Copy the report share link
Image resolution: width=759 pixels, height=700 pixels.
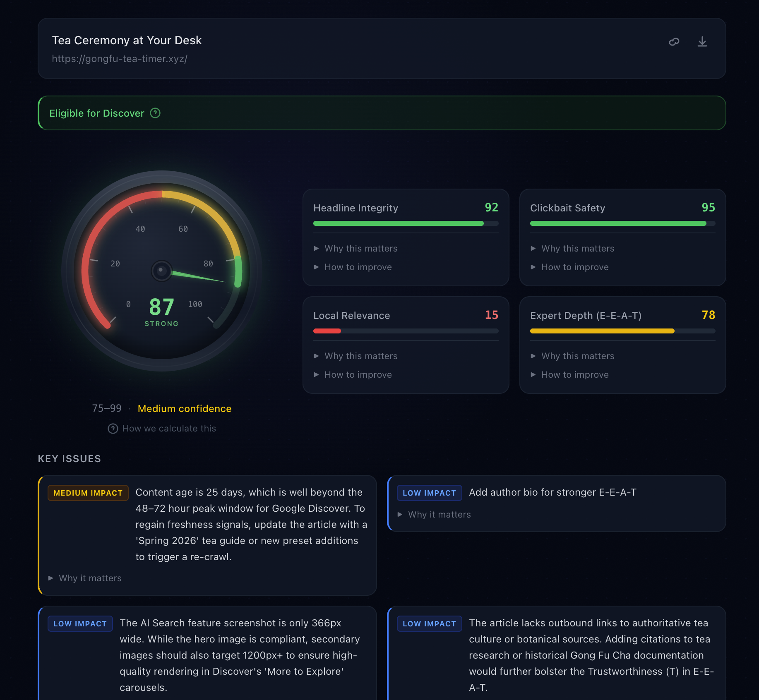674,41
